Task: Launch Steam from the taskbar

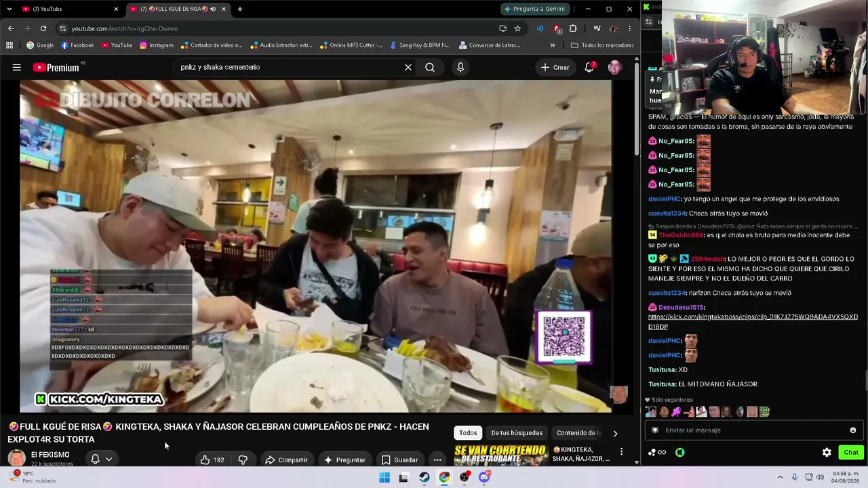Action: pyautogui.click(x=424, y=477)
